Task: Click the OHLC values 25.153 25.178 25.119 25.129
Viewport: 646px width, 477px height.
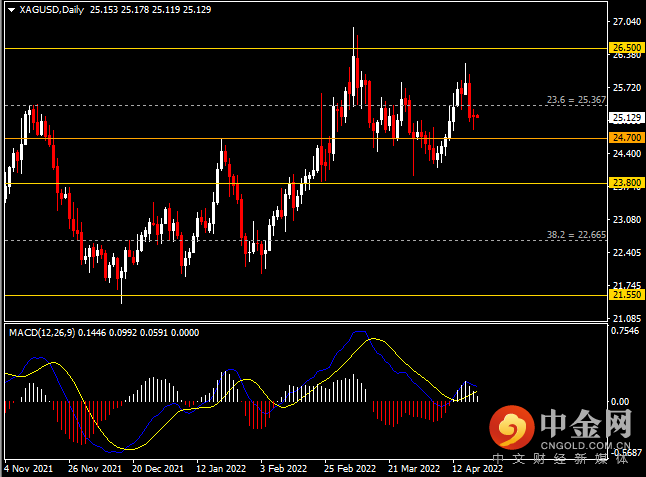Action: (x=150, y=9)
